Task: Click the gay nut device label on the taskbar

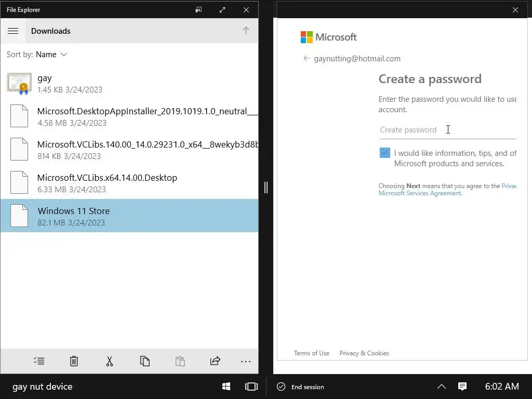Action: pos(43,387)
